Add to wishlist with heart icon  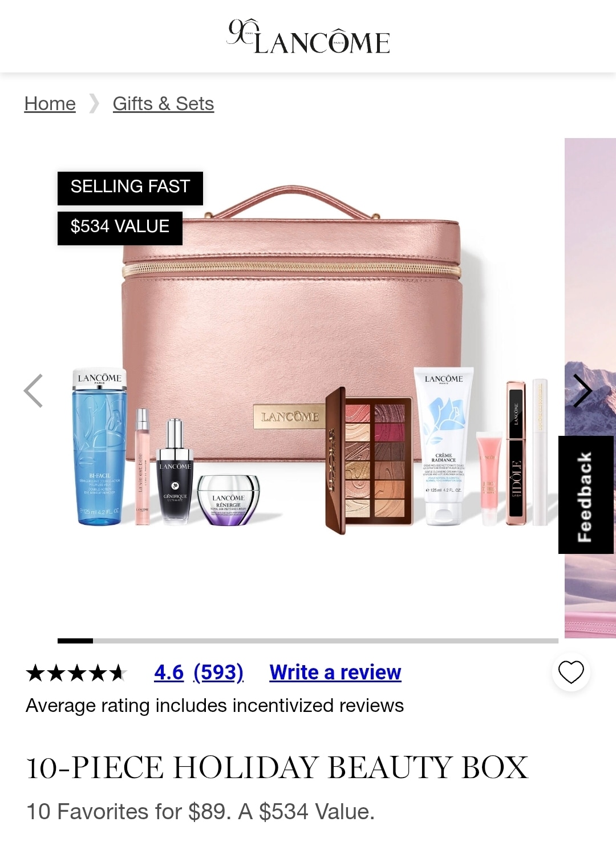click(x=571, y=672)
